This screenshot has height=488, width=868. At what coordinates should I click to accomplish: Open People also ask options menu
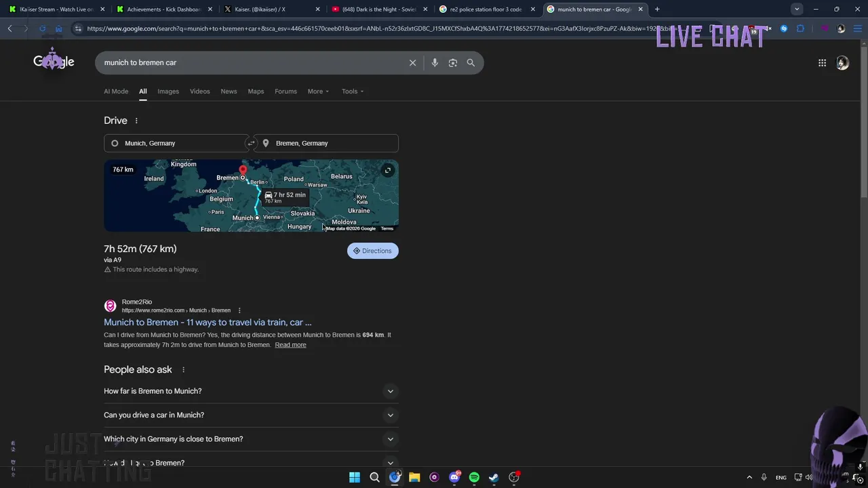pos(183,369)
